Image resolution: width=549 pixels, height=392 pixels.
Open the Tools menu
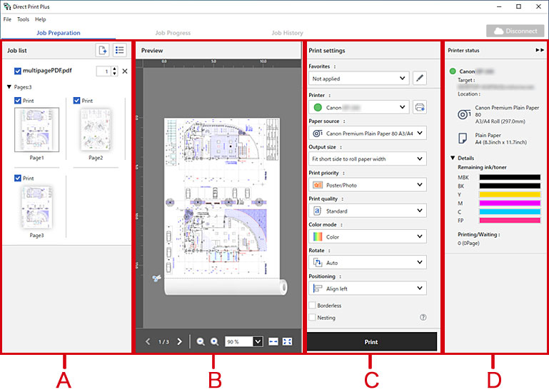tap(23, 19)
